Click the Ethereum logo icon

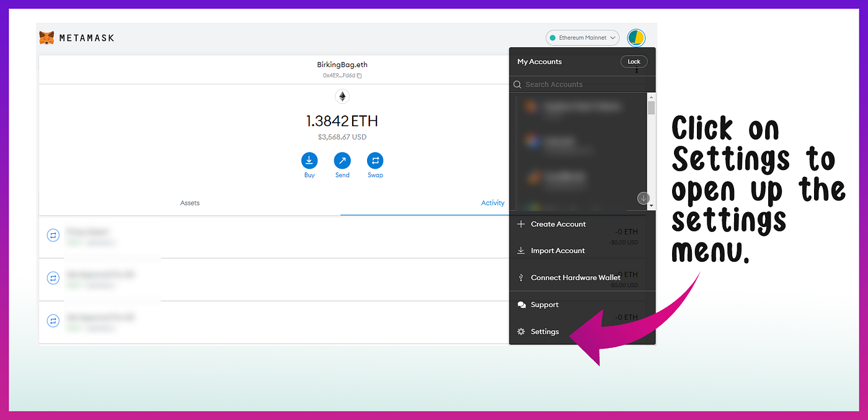click(342, 96)
